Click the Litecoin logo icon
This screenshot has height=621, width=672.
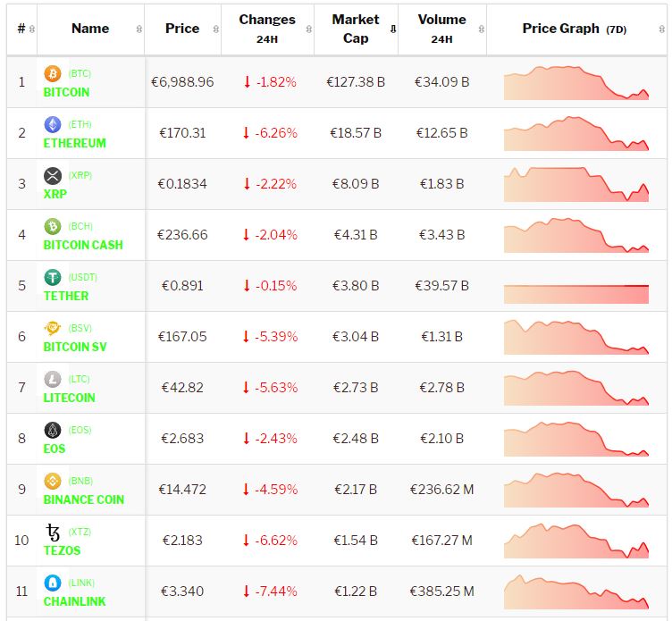[53, 379]
